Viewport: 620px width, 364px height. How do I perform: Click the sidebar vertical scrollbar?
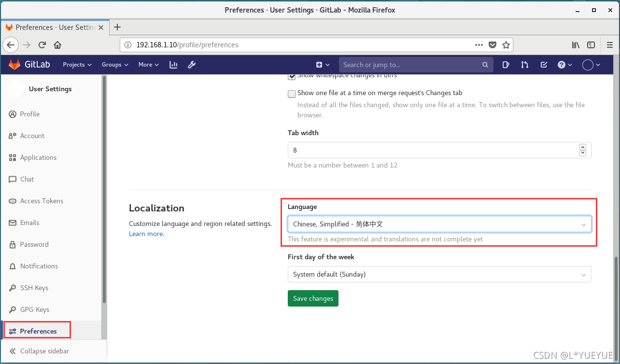point(104,188)
